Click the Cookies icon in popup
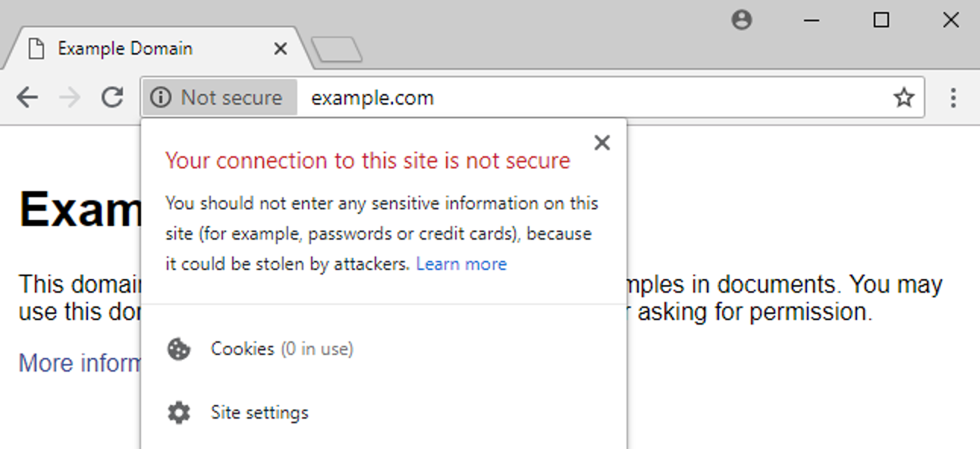This screenshot has height=449, width=980. pos(179,349)
